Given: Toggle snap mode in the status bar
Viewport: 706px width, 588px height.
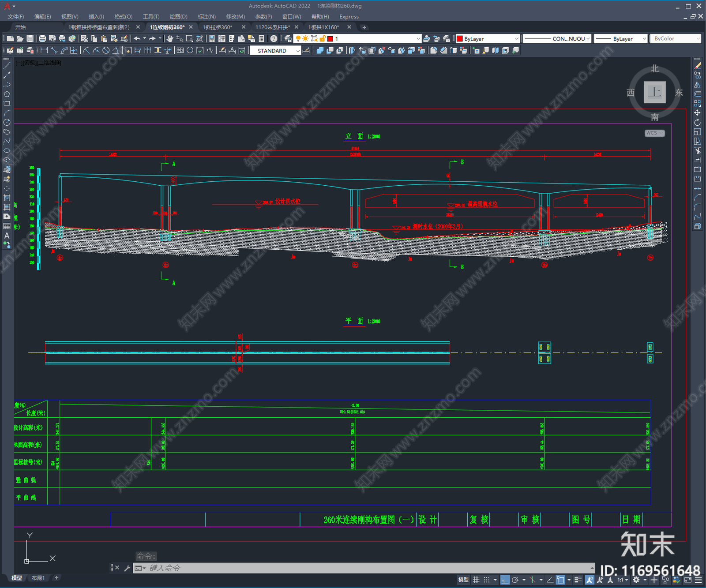Looking at the screenshot, I should [486, 580].
